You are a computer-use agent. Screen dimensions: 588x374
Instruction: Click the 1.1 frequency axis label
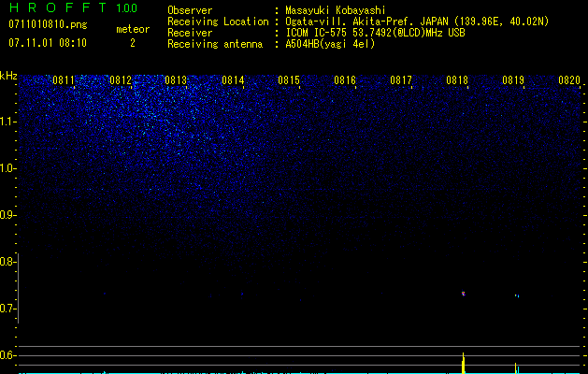pos(7,122)
